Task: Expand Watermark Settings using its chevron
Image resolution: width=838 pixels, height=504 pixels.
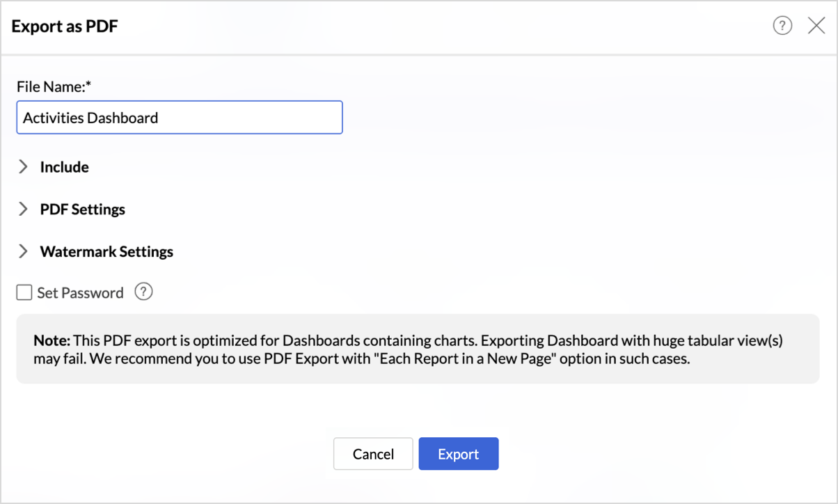Action: pos(24,252)
